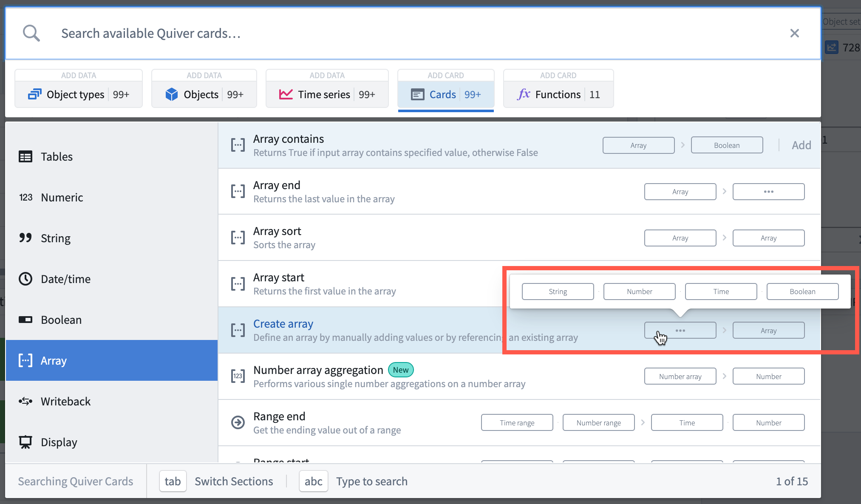Screen dimensions: 861x504
Task: Click the Array input tag of Array contains
Action: point(638,145)
